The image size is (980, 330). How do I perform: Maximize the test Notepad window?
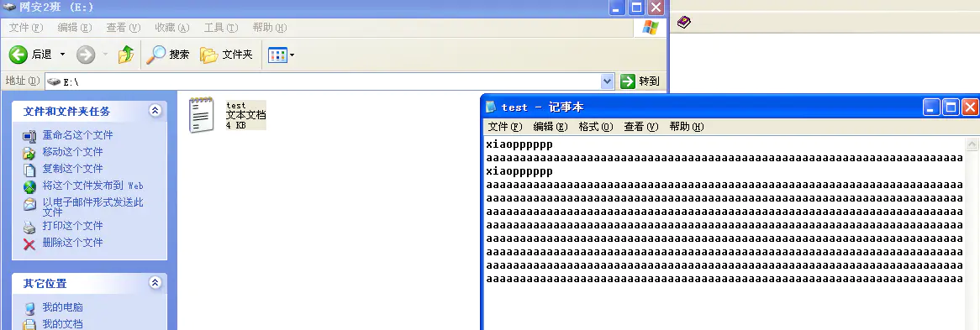click(x=951, y=107)
